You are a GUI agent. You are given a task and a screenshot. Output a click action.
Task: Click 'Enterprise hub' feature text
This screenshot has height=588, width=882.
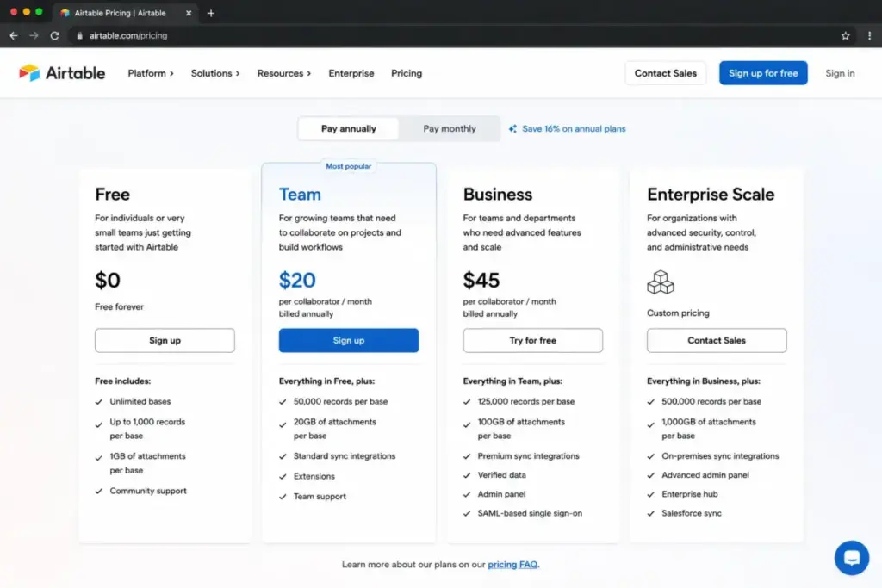(690, 494)
